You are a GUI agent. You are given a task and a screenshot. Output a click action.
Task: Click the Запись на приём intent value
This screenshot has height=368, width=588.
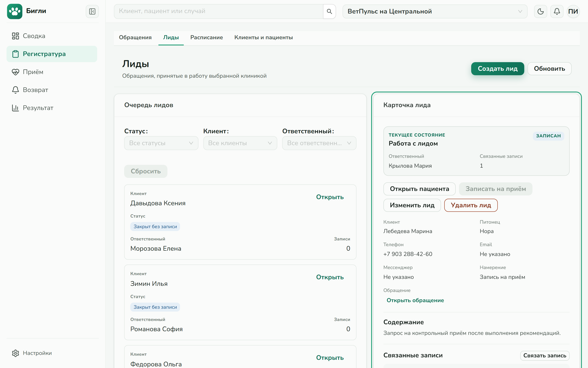[x=502, y=277]
